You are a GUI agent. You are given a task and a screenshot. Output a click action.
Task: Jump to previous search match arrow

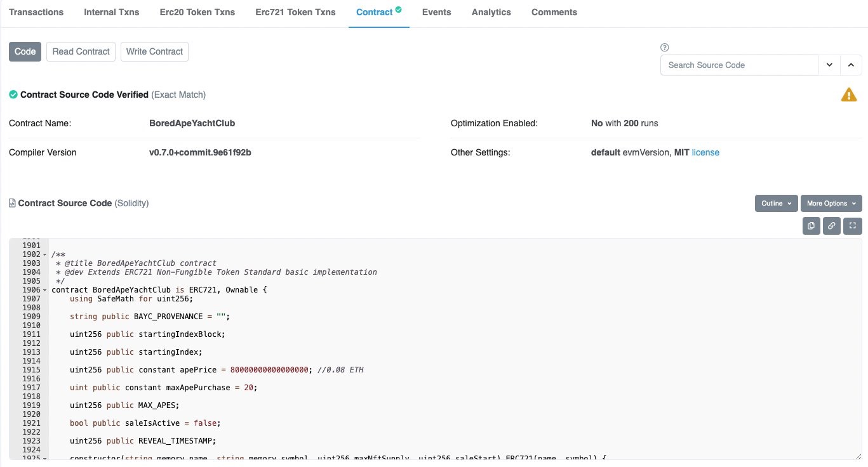coord(851,65)
